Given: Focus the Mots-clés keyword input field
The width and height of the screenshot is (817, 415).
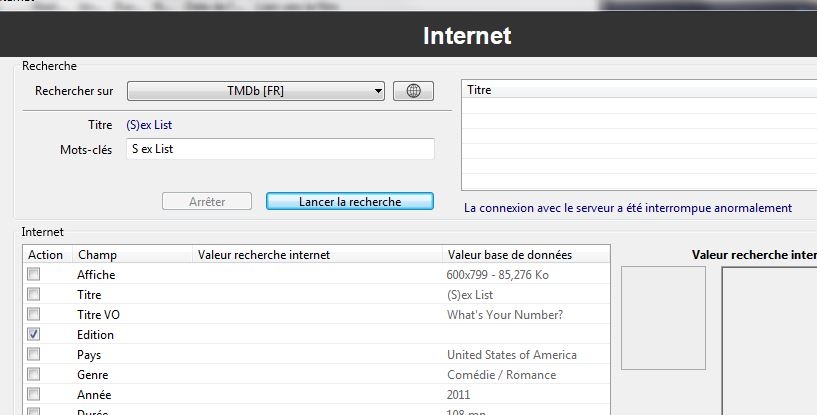Looking at the screenshot, I should click(x=281, y=149).
